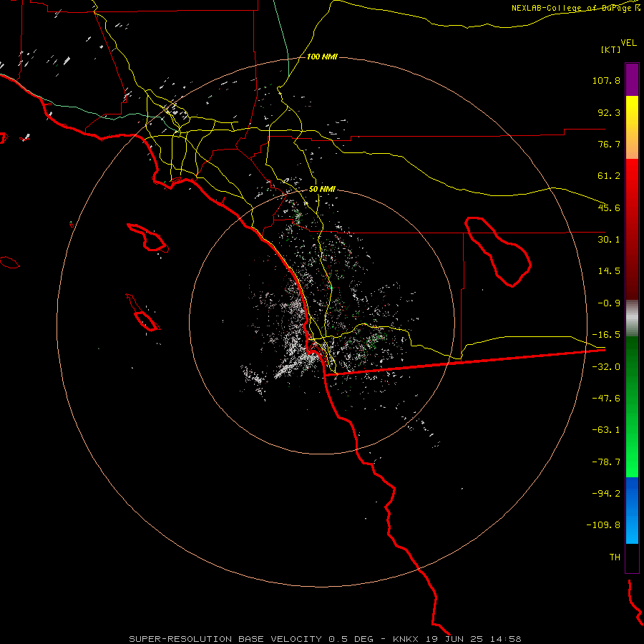The height and width of the screenshot is (644, 644).
Task: Click the red segment of velocity color bar
Action: tap(632, 229)
